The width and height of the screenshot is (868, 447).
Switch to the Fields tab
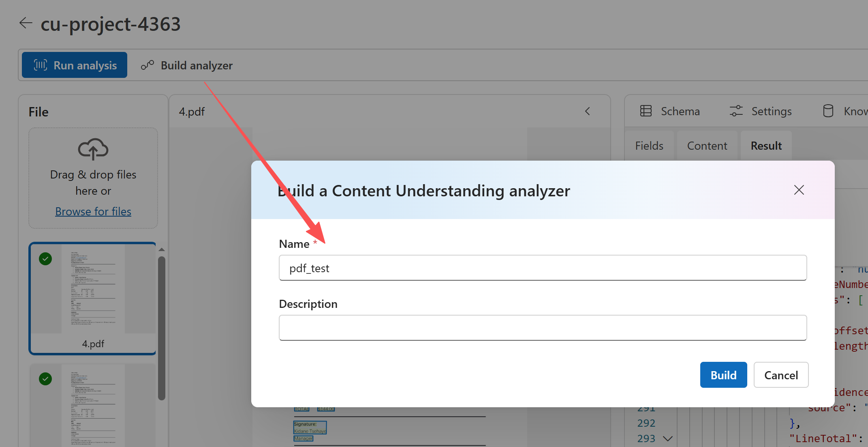(x=649, y=146)
